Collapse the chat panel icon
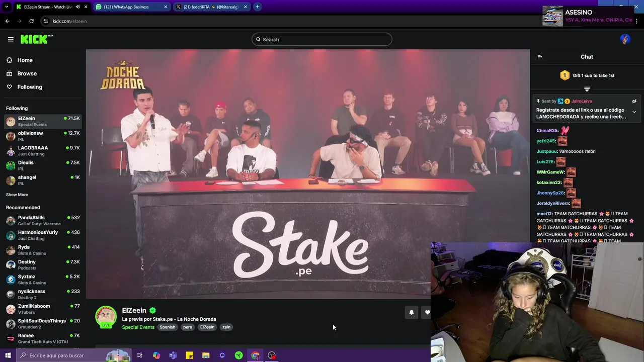 click(540, 57)
